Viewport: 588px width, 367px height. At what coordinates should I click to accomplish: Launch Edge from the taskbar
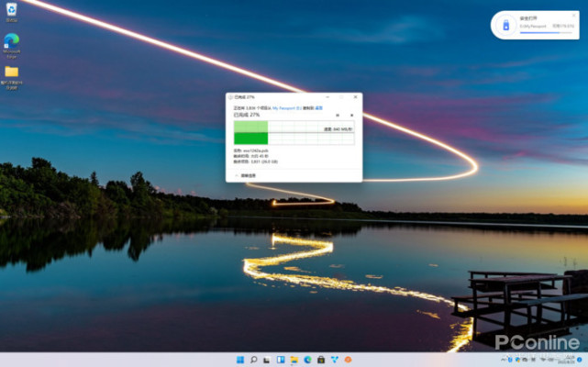pyautogui.click(x=307, y=360)
